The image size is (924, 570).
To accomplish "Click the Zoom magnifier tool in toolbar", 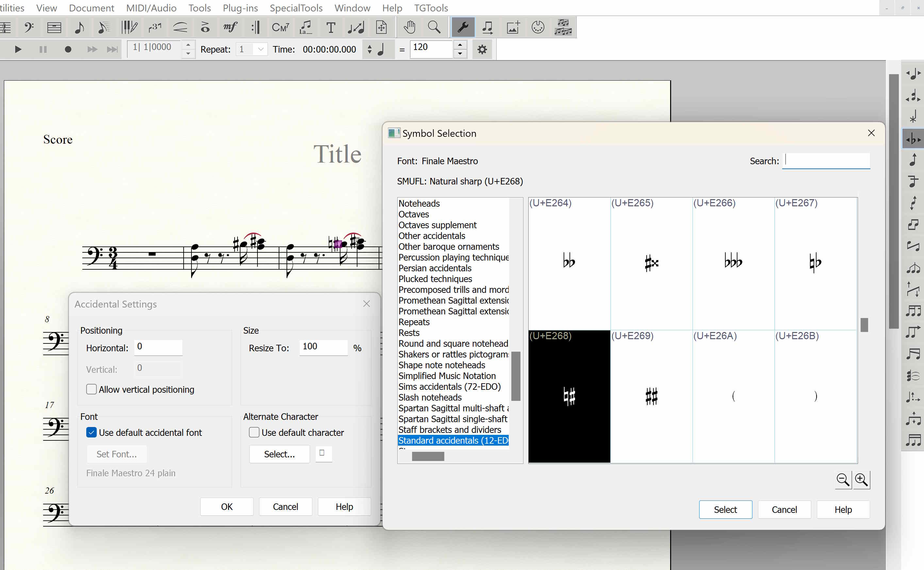I will (x=434, y=27).
